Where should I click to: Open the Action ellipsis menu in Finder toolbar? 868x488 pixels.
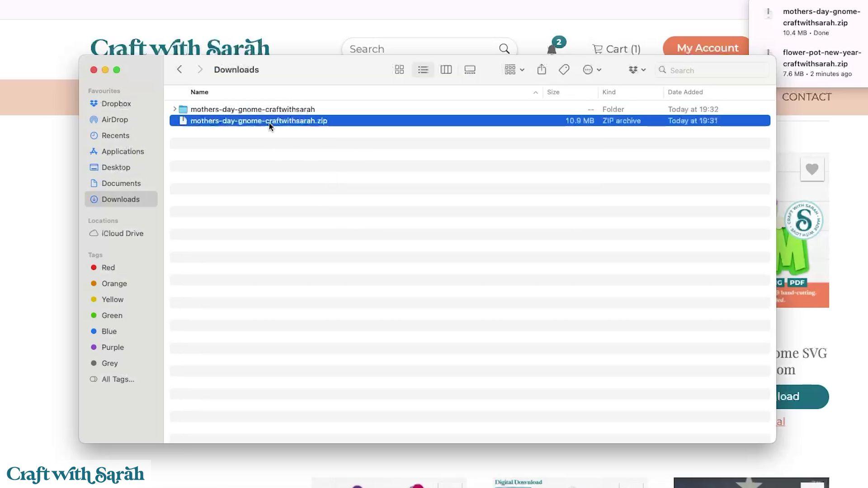point(592,70)
